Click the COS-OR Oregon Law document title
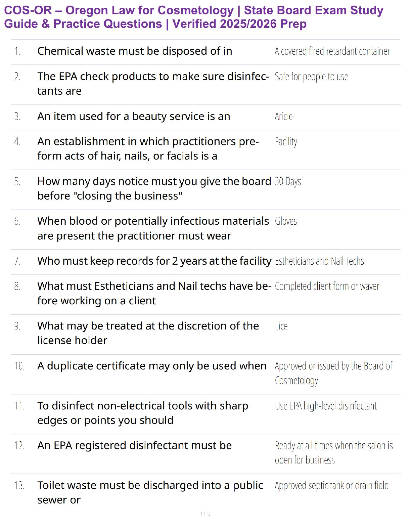 click(193, 17)
